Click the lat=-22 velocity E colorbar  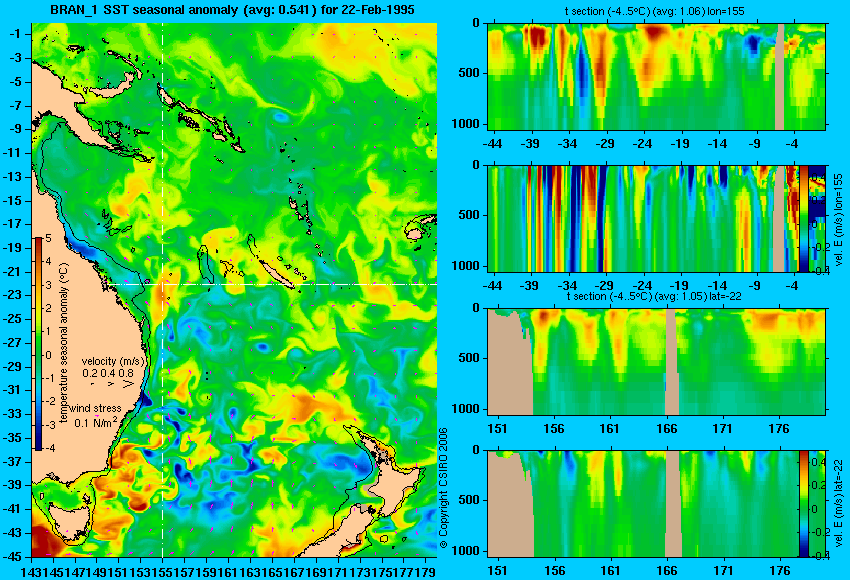803,504
